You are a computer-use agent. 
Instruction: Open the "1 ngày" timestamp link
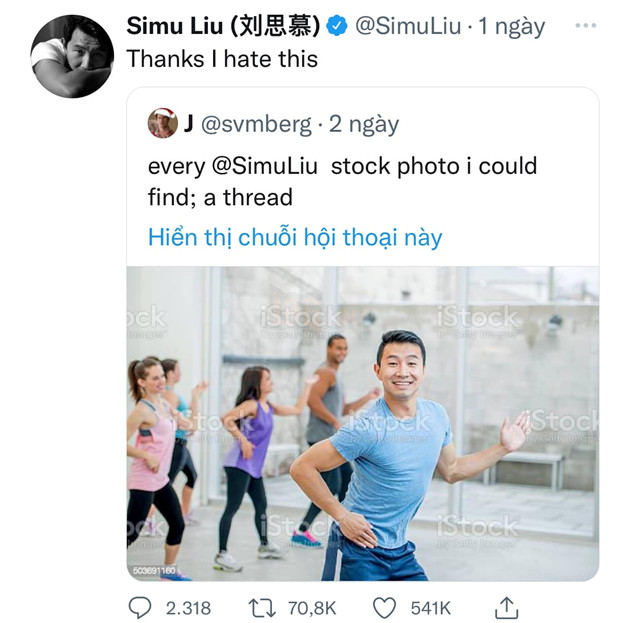(x=511, y=27)
